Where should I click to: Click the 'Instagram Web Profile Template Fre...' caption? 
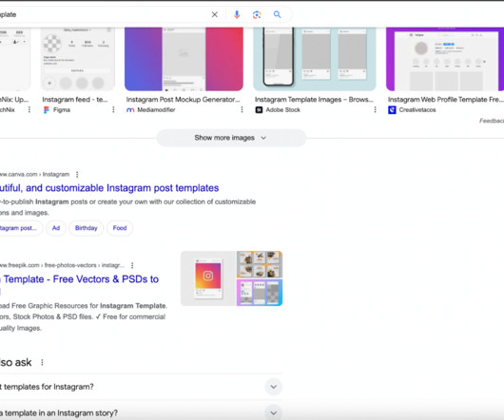[x=445, y=100]
